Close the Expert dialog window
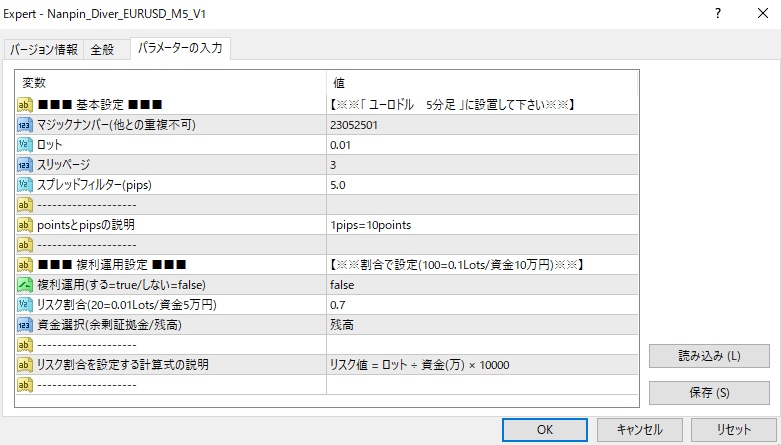781x445 pixels. pyautogui.click(x=763, y=13)
